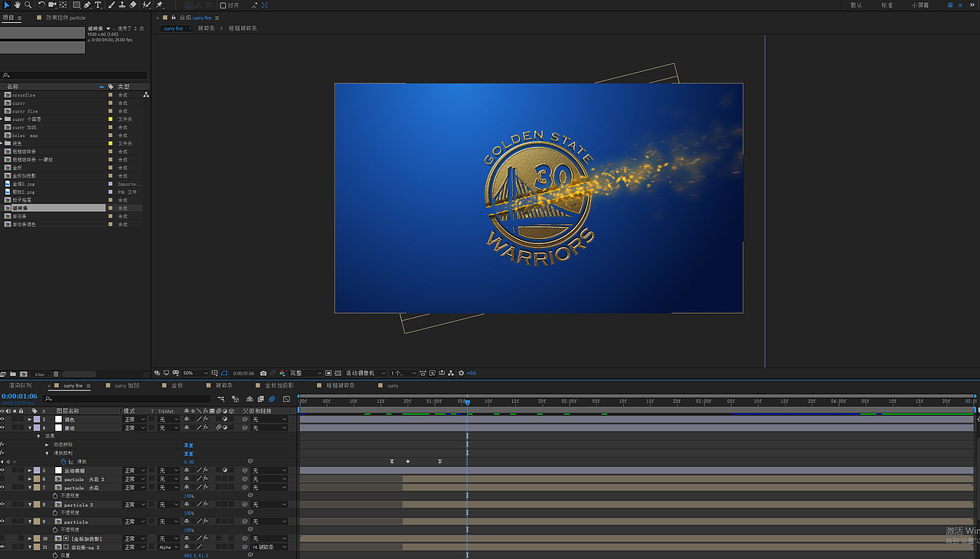980x559 pixels.
Task: Hide layer 4 震动 with its eye
Action: pos(2,428)
